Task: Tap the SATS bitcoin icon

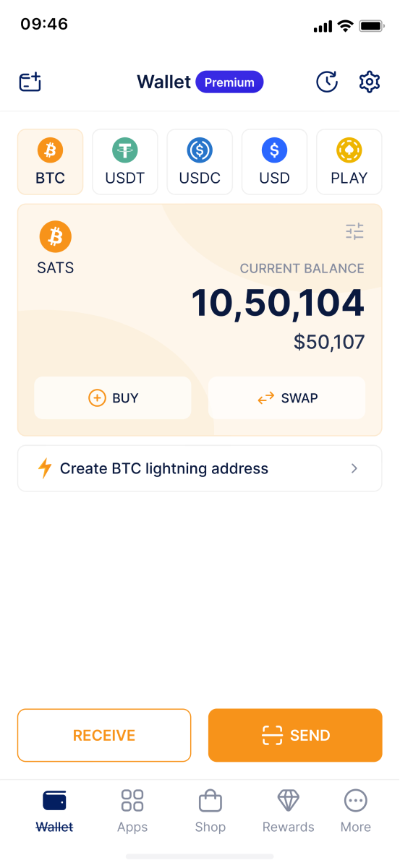Action: (56, 236)
